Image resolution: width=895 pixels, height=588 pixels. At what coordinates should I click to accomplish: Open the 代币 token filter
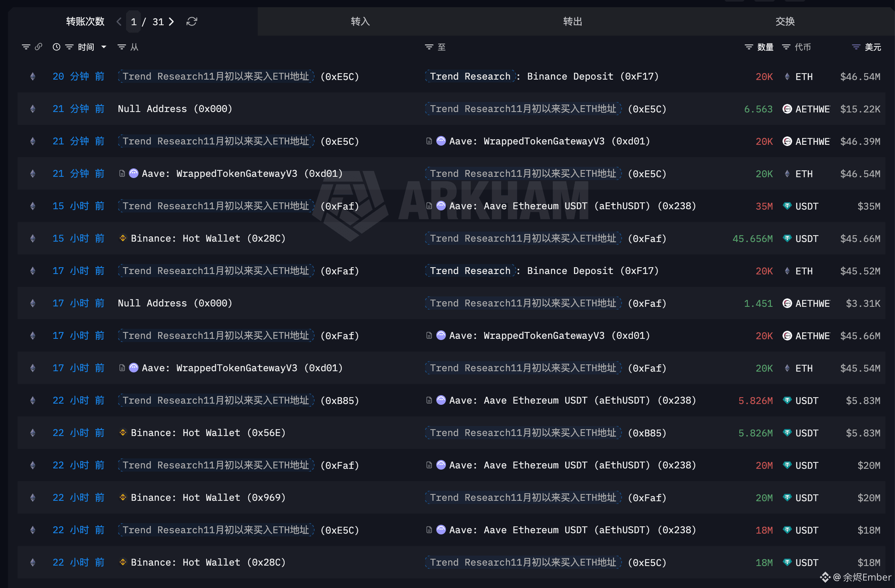pos(786,47)
